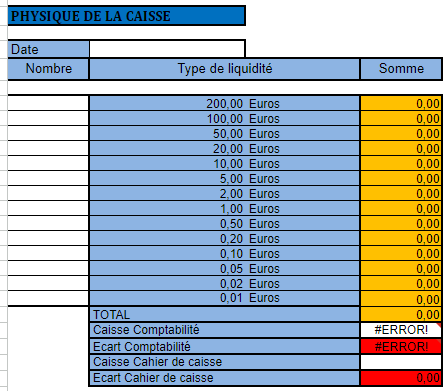Image resolution: width=447 pixels, height=391 pixels.
Task: Select the Somme cell for 200,00 Euros
Action: click(x=401, y=103)
